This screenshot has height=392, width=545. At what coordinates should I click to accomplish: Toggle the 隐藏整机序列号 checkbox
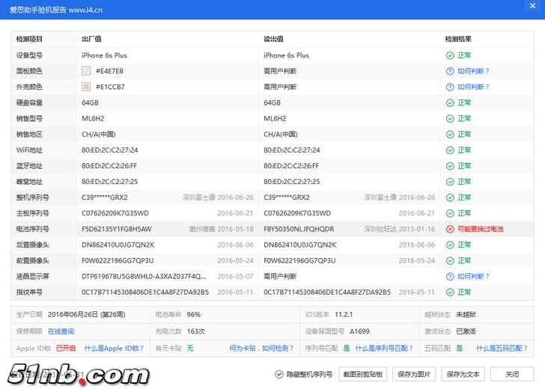click(x=279, y=374)
